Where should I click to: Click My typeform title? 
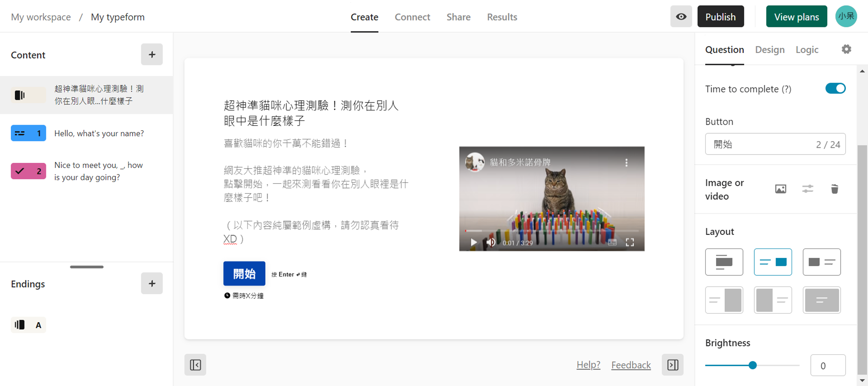(x=118, y=17)
